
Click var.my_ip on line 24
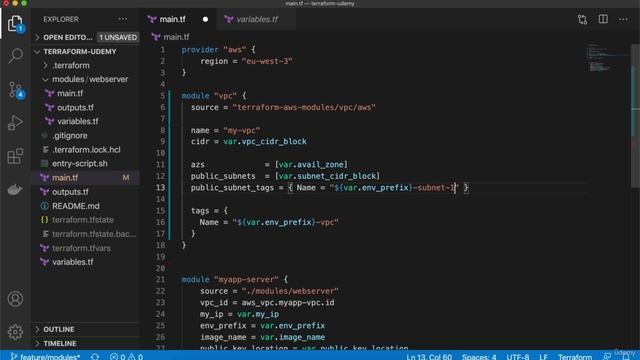pos(258,314)
